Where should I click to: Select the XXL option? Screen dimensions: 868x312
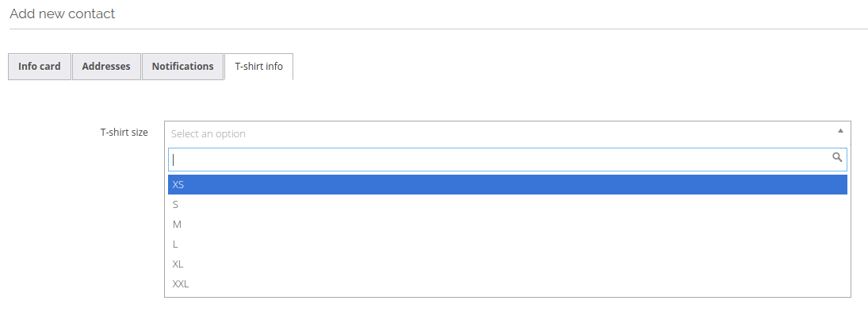coord(507,283)
